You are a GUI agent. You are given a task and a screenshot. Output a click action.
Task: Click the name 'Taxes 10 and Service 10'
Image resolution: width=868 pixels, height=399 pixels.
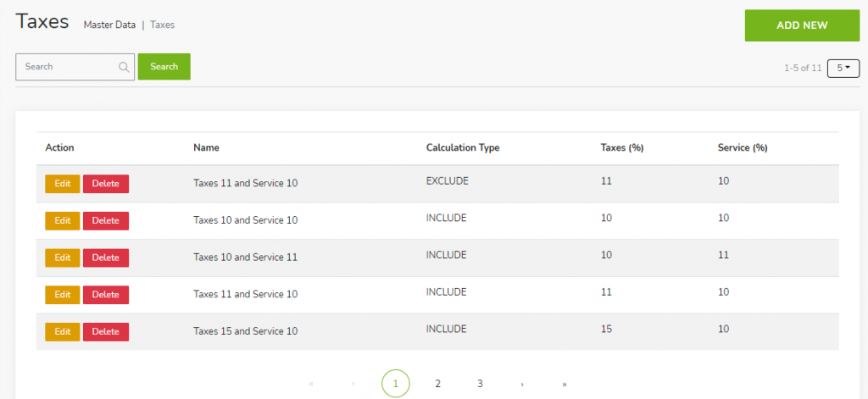[245, 220]
